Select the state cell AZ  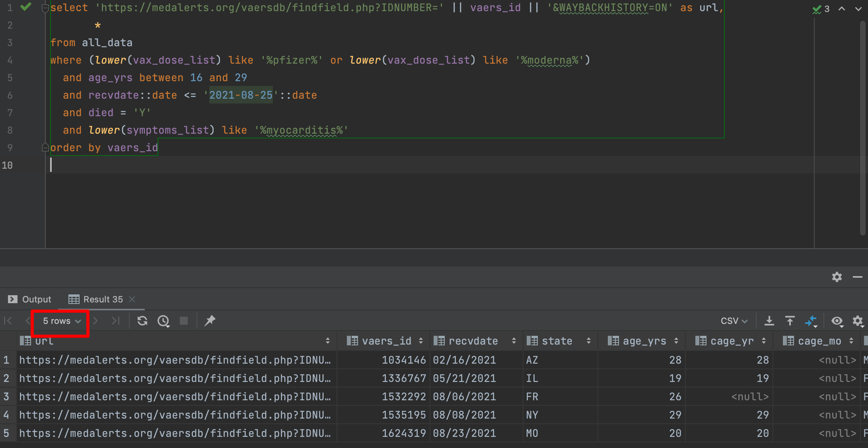pos(560,360)
